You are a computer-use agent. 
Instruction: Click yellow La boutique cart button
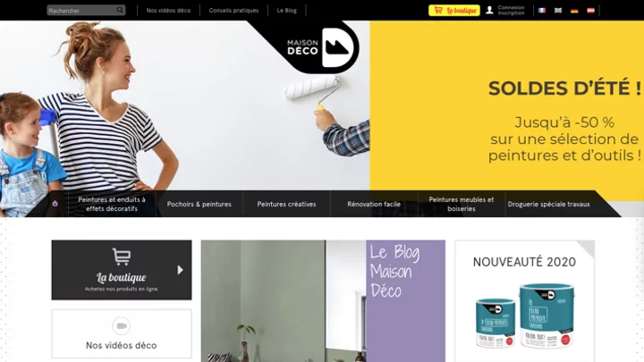pos(454,10)
